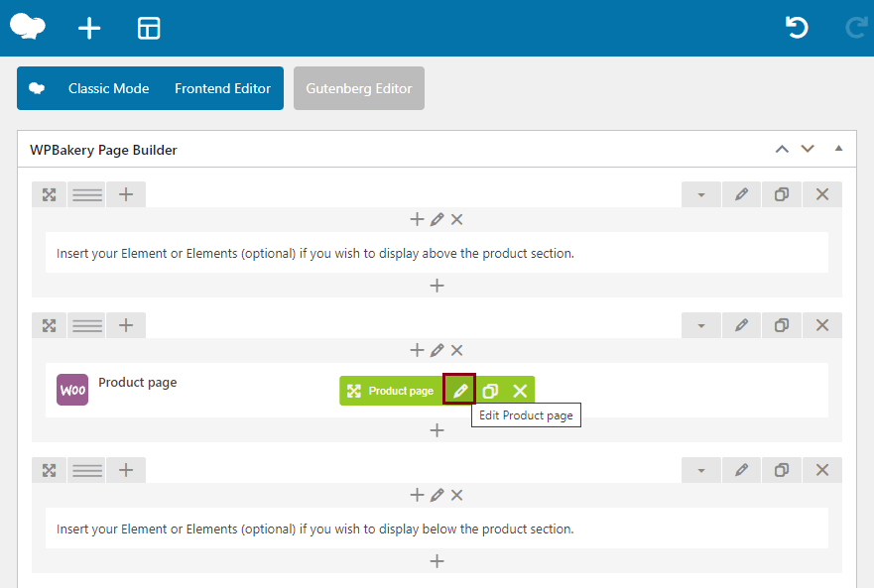
Task: Delete the Product page element
Action: point(520,391)
